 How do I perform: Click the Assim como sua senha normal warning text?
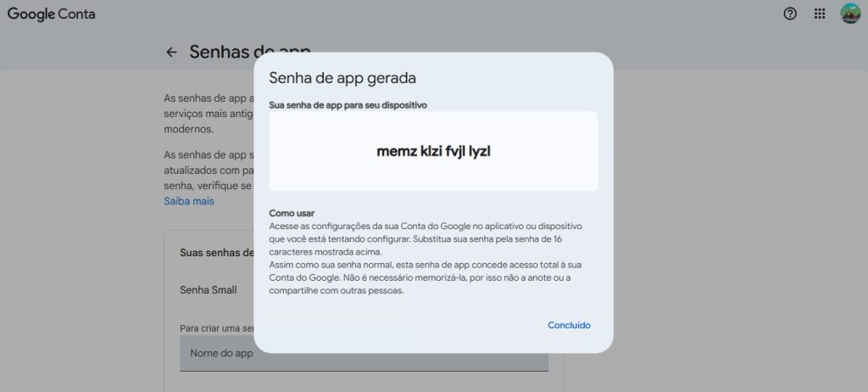(426, 277)
